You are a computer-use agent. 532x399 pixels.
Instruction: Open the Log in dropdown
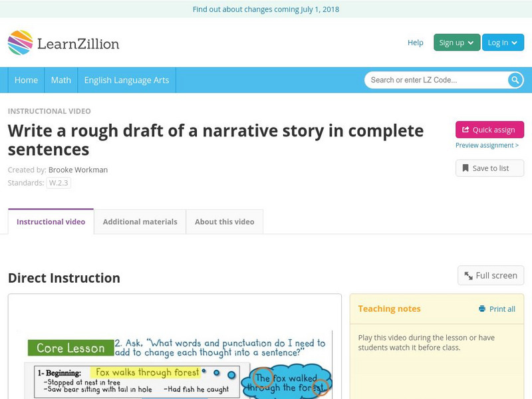(503, 43)
